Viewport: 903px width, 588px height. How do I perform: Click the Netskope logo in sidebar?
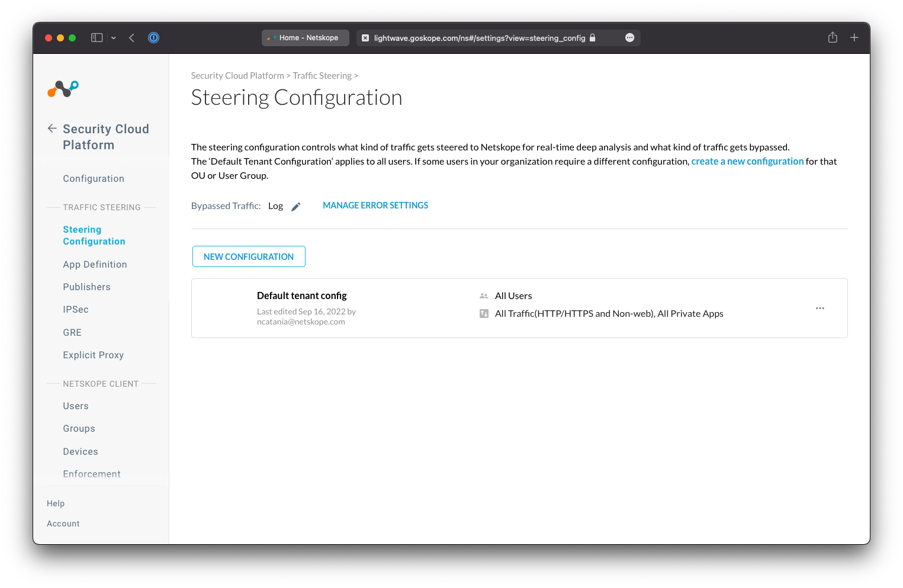click(x=63, y=89)
